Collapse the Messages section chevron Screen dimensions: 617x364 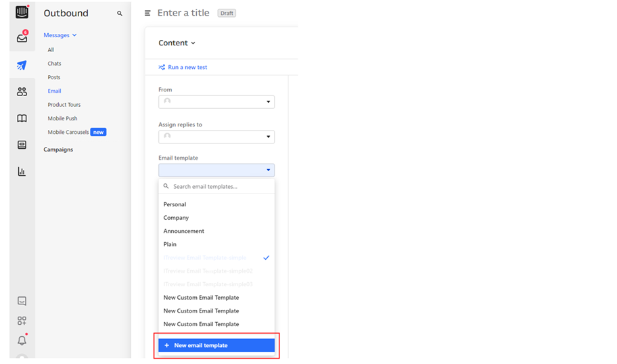[74, 35]
